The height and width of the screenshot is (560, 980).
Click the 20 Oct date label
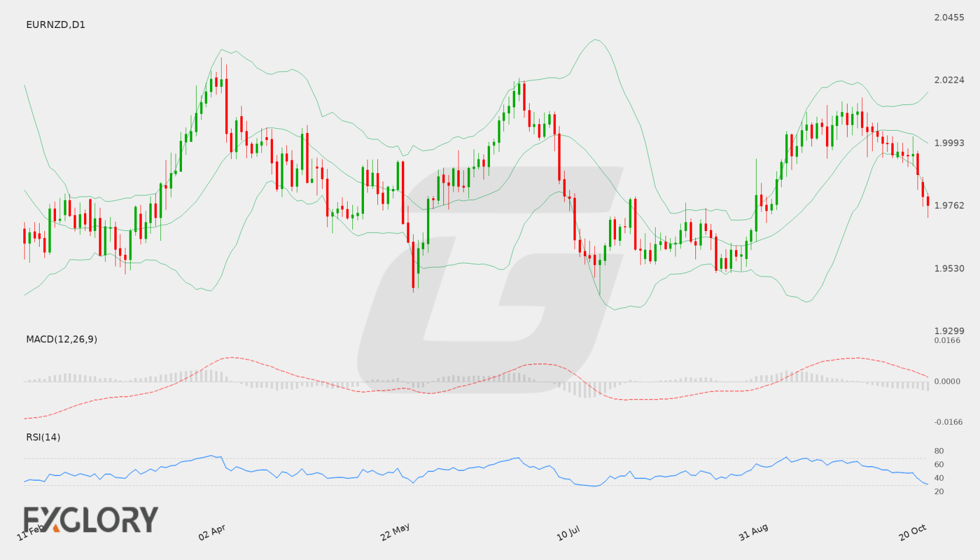click(x=912, y=532)
